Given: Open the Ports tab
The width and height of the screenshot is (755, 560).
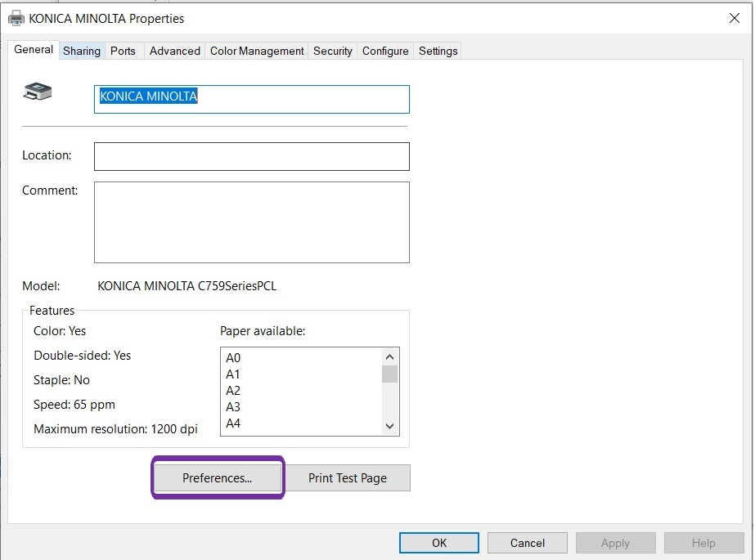Looking at the screenshot, I should (x=123, y=50).
